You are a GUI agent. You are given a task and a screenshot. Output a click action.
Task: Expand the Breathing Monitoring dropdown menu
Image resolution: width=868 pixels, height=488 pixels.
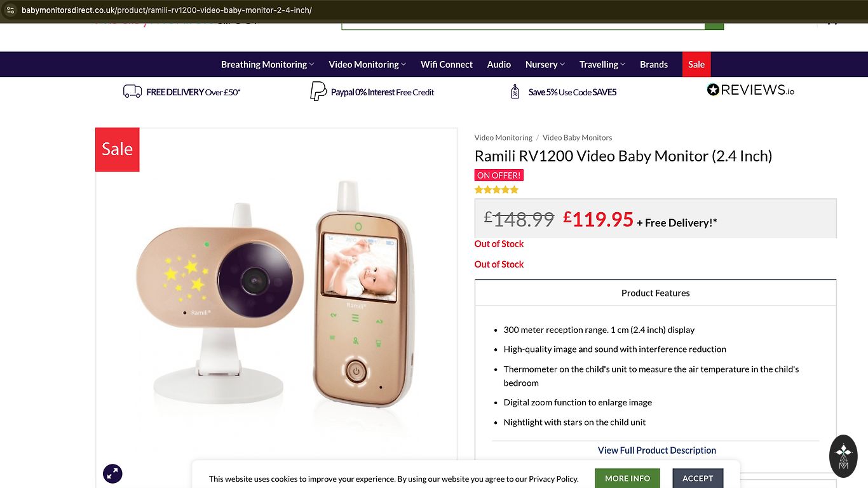point(268,64)
